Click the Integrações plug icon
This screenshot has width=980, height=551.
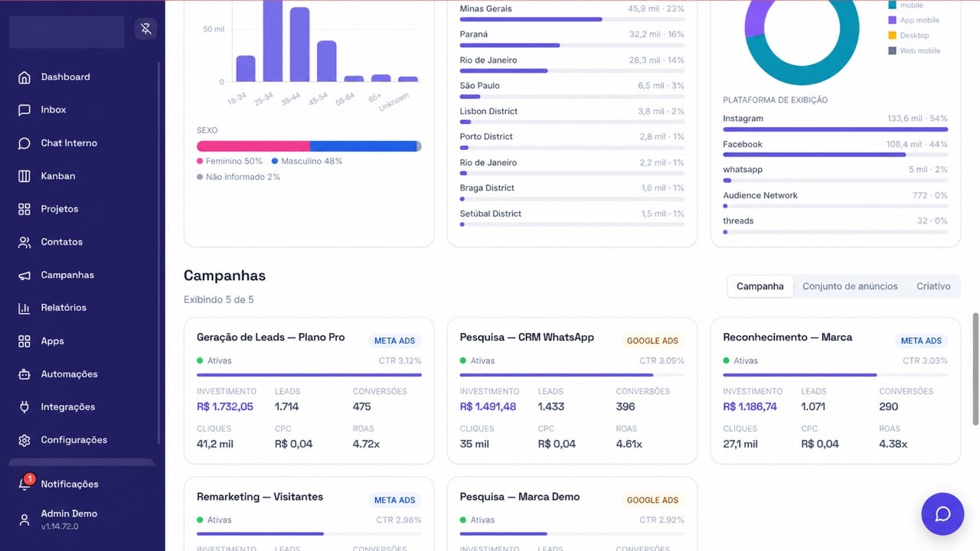pyautogui.click(x=24, y=407)
